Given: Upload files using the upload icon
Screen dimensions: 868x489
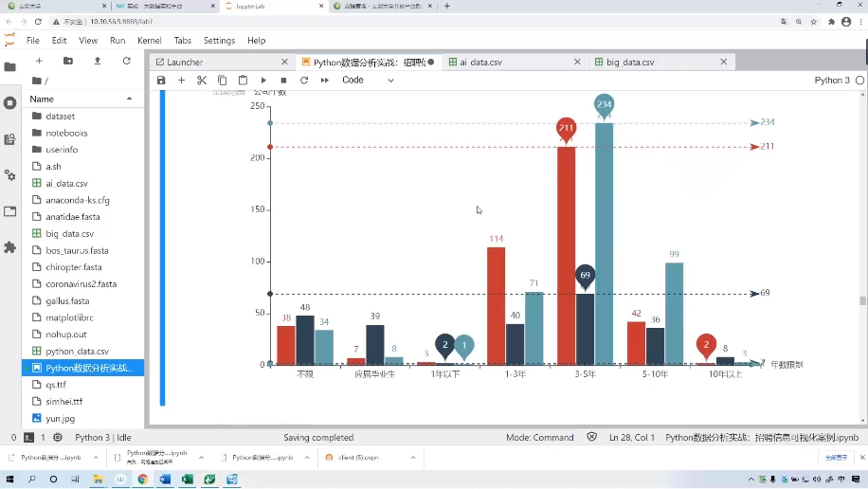Looking at the screenshot, I should (97, 61).
